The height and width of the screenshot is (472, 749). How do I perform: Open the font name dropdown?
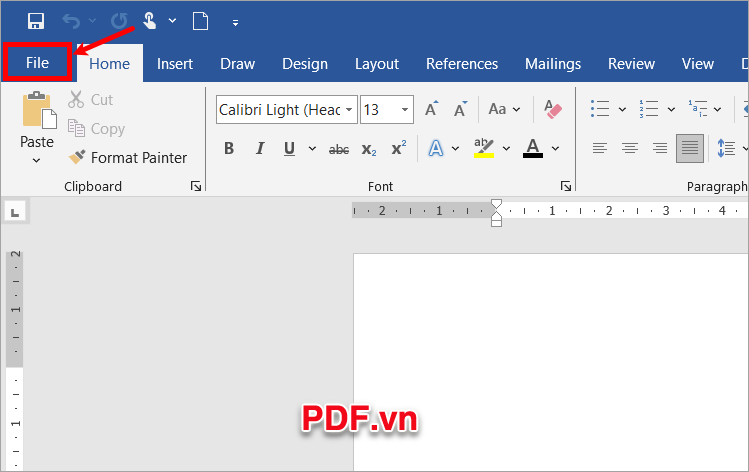(x=348, y=110)
